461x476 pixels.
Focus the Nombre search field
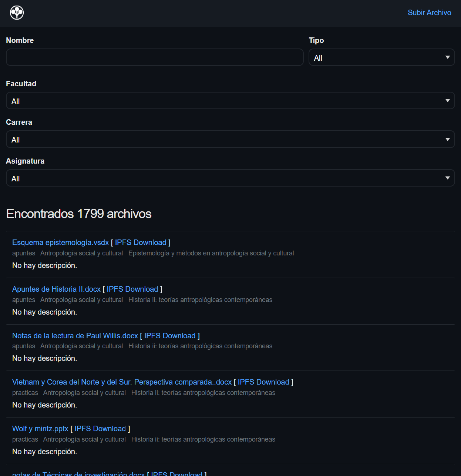click(x=155, y=57)
